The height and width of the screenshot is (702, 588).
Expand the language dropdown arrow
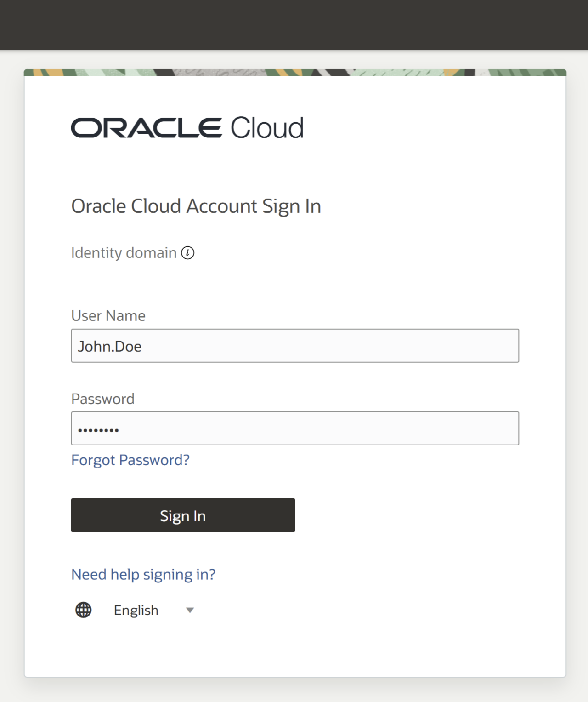[x=190, y=611]
